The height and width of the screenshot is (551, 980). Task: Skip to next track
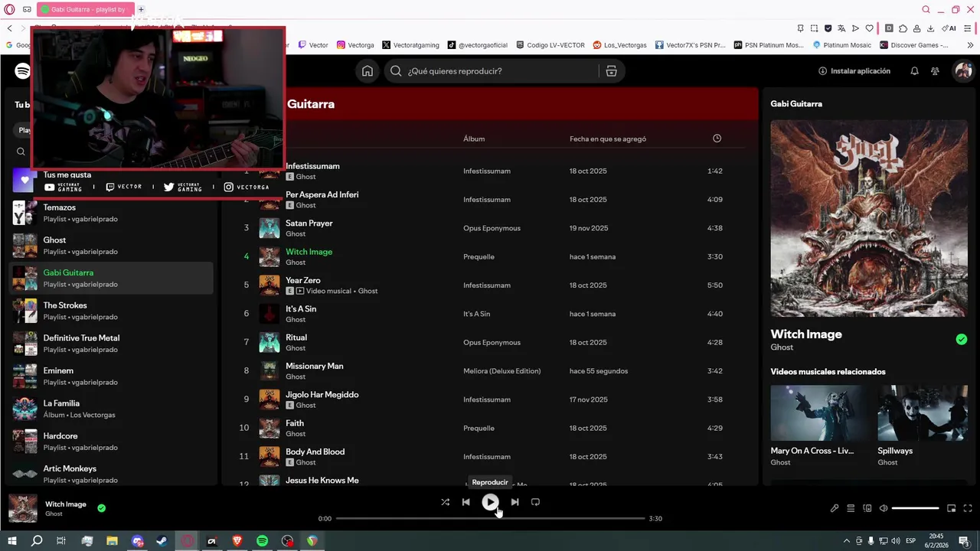(x=514, y=502)
